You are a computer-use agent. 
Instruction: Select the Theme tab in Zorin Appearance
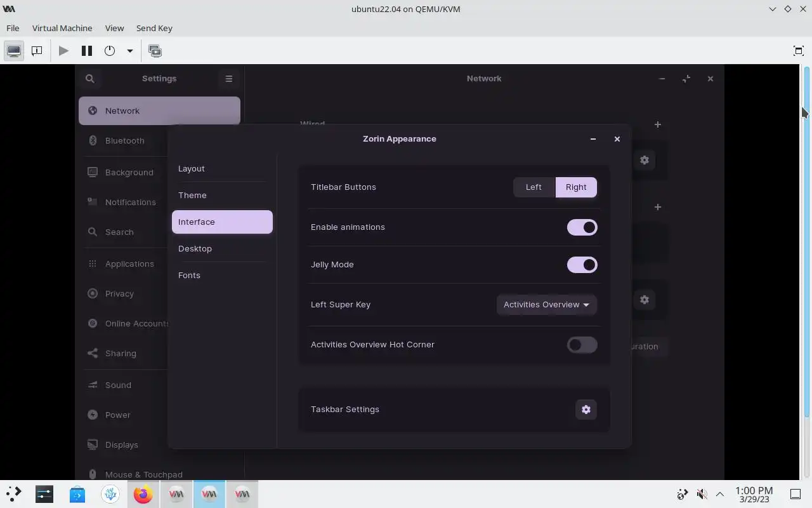(x=222, y=195)
